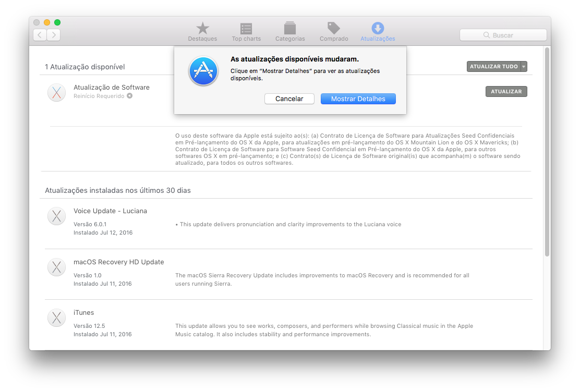Screen dimensions: 580x392
Task: Click the Destaques tab label
Action: 202,39
